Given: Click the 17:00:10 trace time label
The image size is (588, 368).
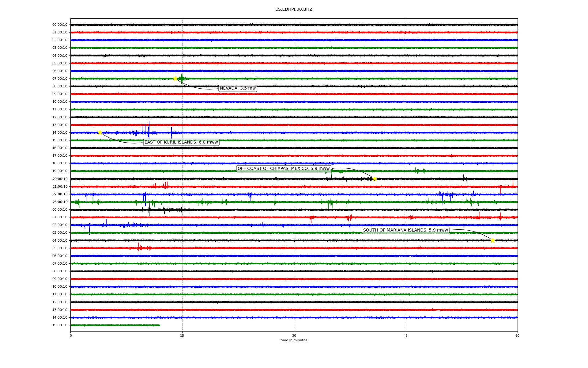Looking at the screenshot, I should (60, 156).
